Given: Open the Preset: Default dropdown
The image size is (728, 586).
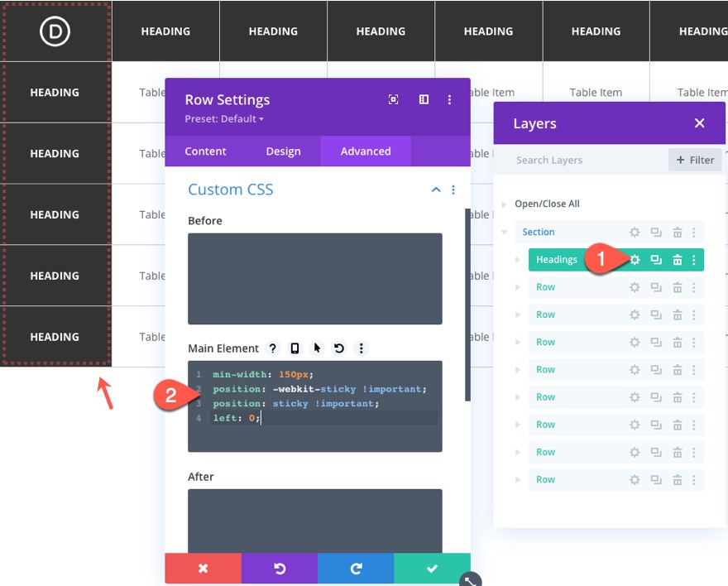Looking at the screenshot, I should pyautogui.click(x=224, y=119).
